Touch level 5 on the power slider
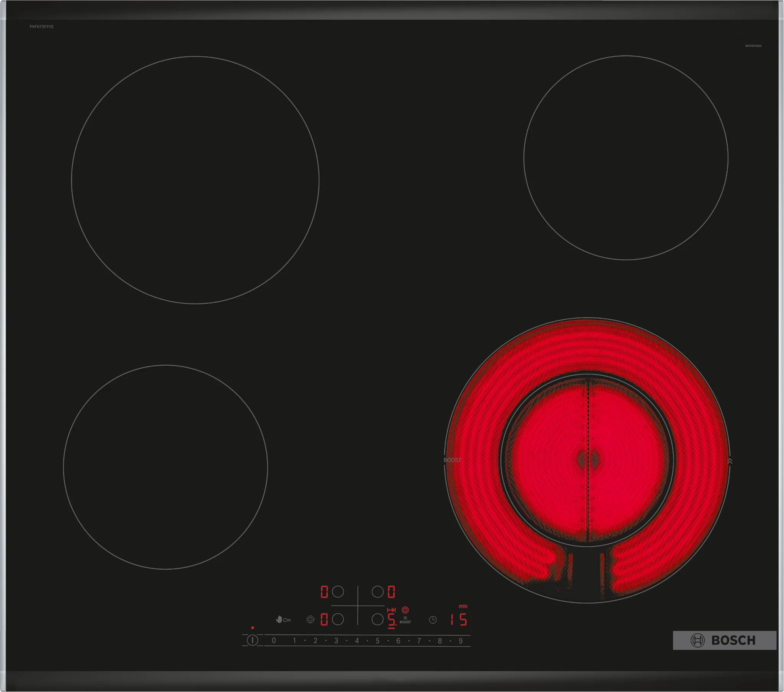This screenshot has width=784, height=692. [377, 641]
